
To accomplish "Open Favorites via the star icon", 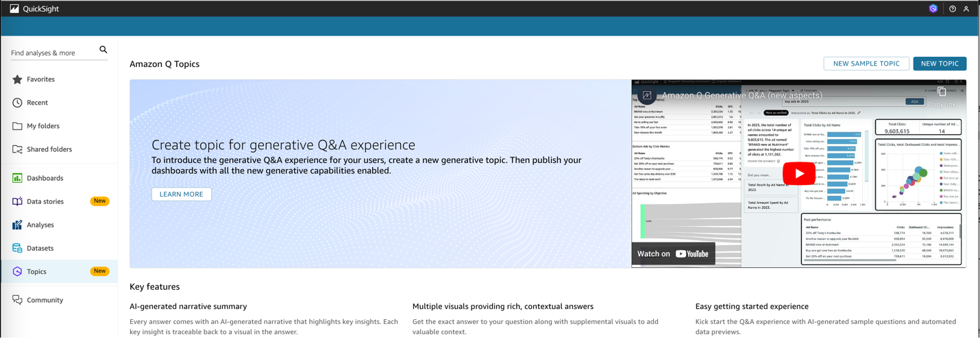I will click(17, 79).
